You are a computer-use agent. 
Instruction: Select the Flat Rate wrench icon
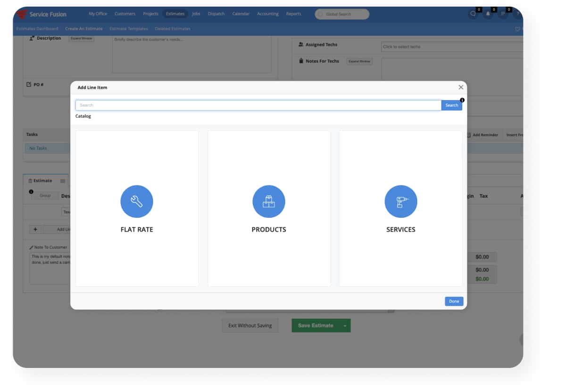pyautogui.click(x=137, y=201)
